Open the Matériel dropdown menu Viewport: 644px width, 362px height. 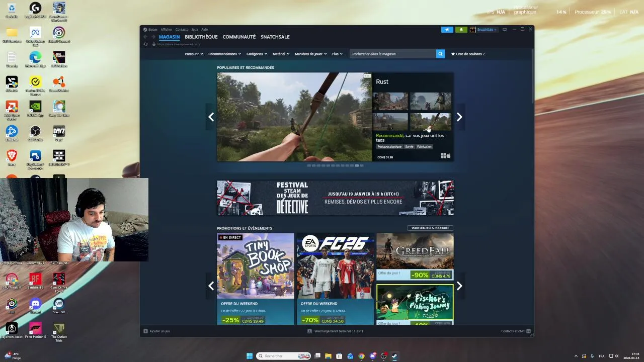point(281,54)
